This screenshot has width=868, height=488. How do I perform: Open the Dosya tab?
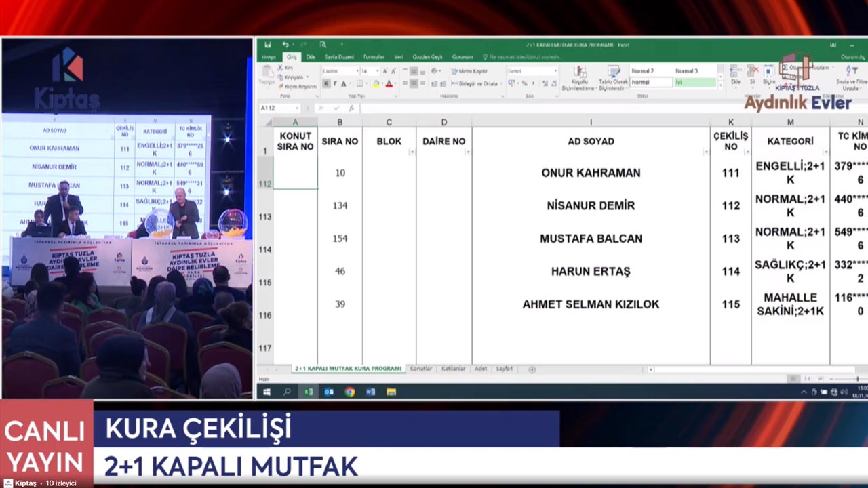pyautogui.click(x=269, y=57)
